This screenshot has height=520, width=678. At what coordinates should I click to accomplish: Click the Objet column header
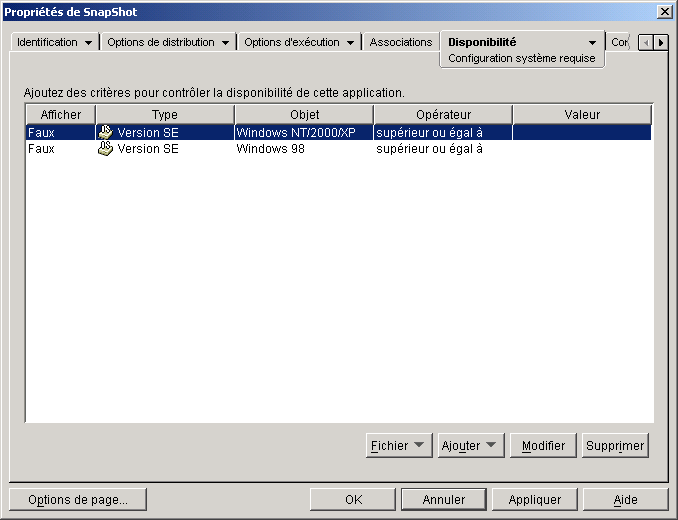[304, 115]
